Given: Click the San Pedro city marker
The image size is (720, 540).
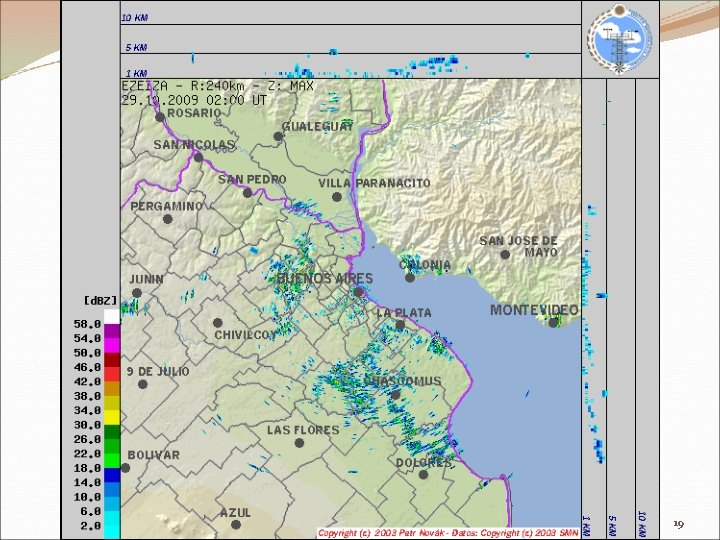Looking at the screenshot, I should click(x=248, y=193).
